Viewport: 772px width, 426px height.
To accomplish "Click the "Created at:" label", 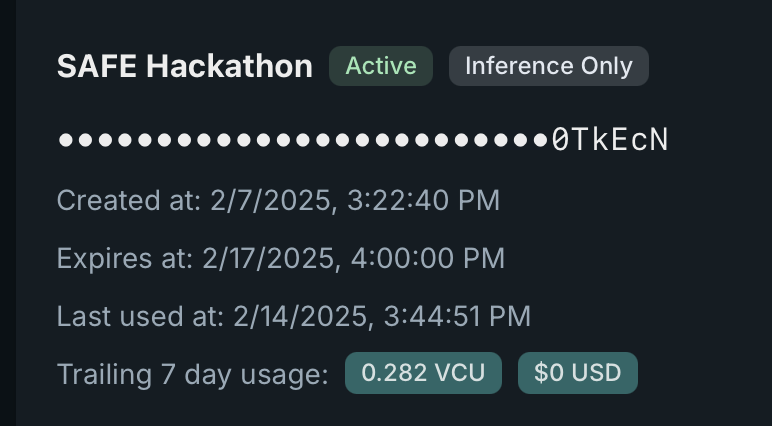I will pyautogui.click(x=129, y=200).
